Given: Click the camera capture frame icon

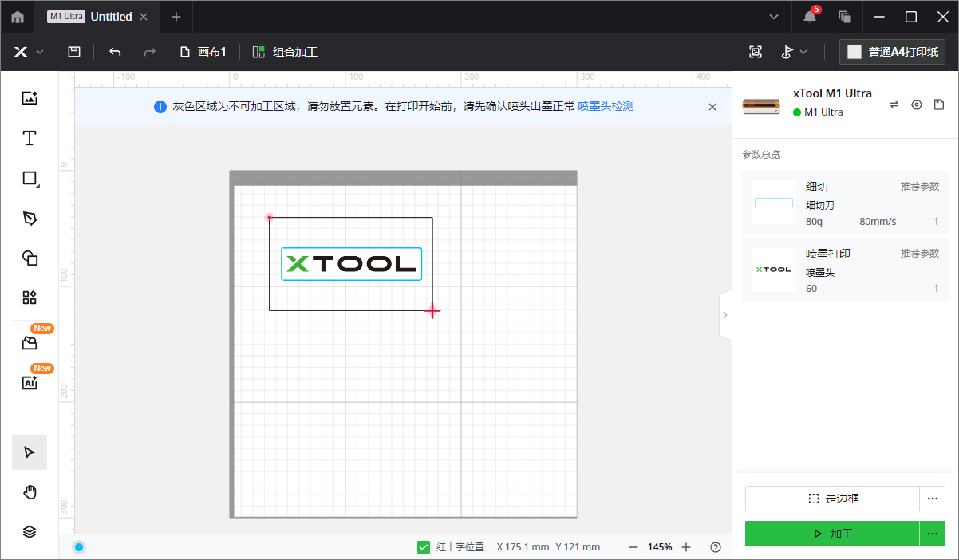Looking at the screenshot, I should [756, 52].
